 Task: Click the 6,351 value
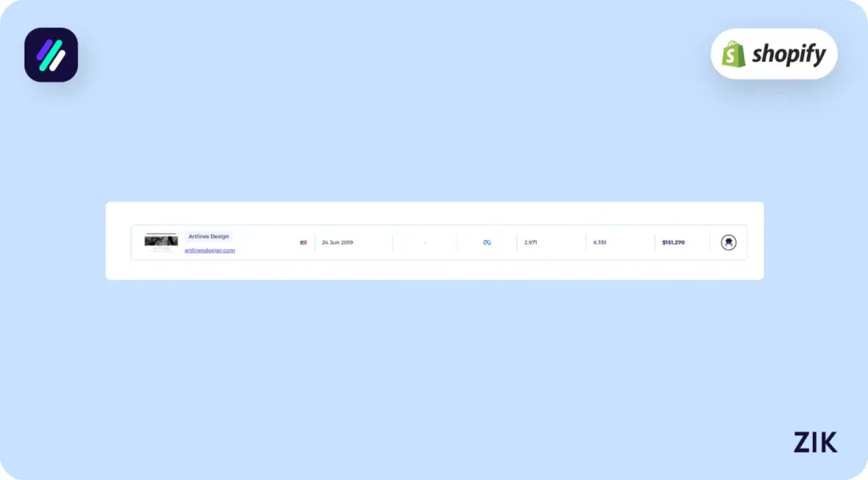click(599, 243)
